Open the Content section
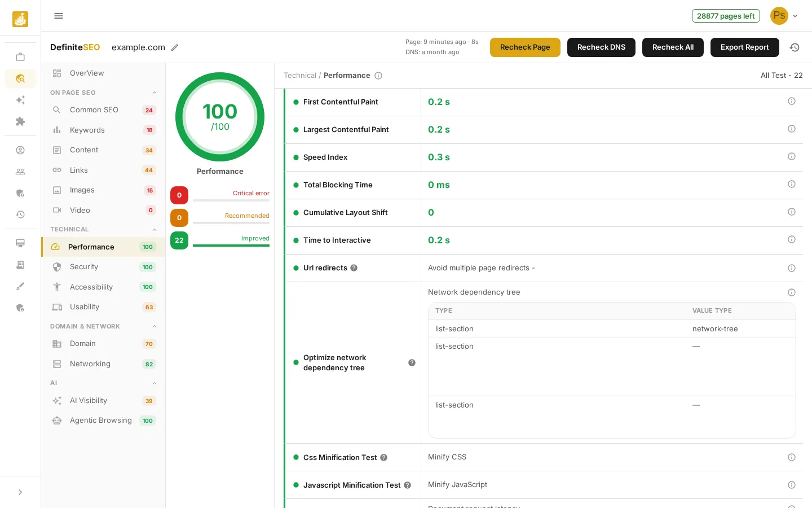 click(103, 150)
